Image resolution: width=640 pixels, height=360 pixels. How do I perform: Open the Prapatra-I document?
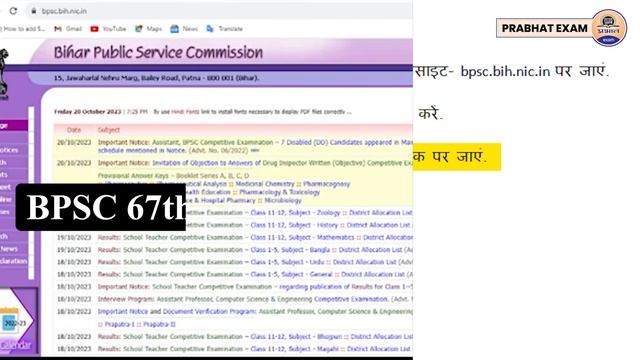(119, 324)
